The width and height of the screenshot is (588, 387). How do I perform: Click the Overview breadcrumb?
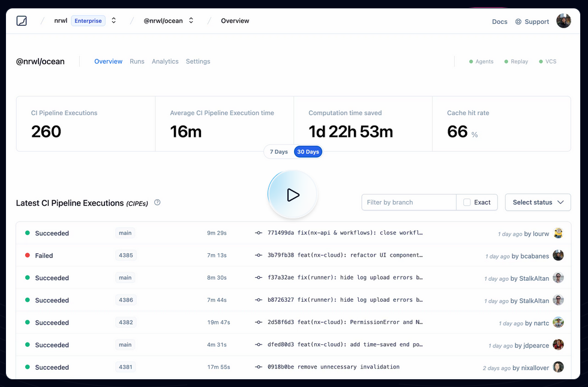click(235, 20)
